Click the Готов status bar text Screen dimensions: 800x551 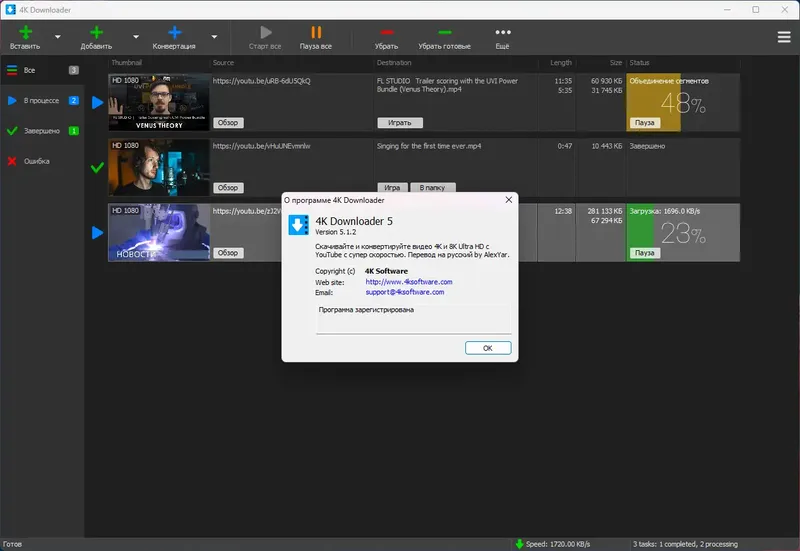(x=13, y=544)
